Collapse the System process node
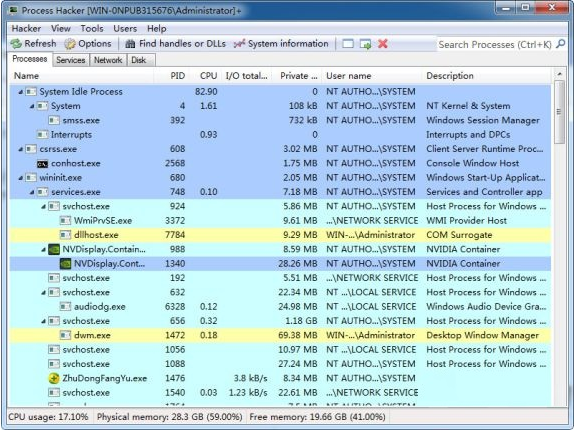 click(x=32, y=106)
